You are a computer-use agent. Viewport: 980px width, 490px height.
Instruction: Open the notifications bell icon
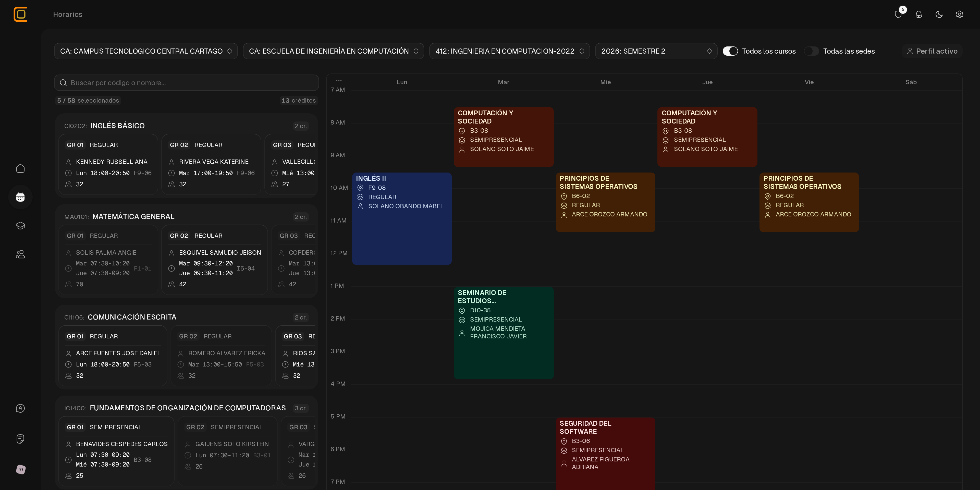(919, 15)
